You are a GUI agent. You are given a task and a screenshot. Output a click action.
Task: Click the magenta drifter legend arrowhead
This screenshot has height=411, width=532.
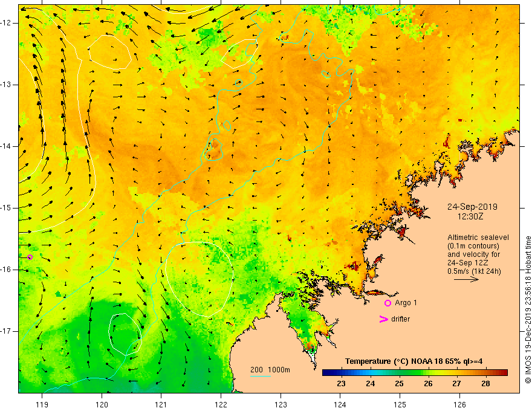383,319
